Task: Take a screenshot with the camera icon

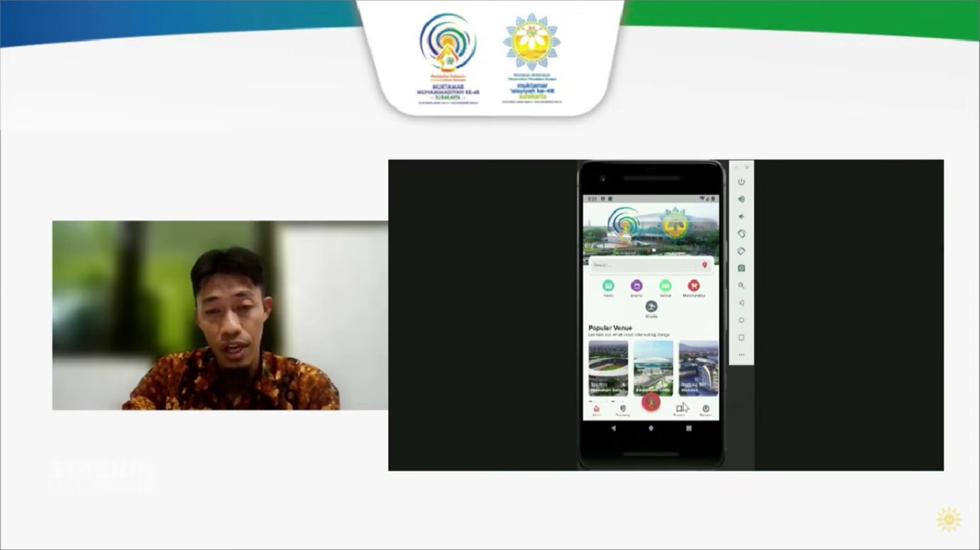Action: 741,268
